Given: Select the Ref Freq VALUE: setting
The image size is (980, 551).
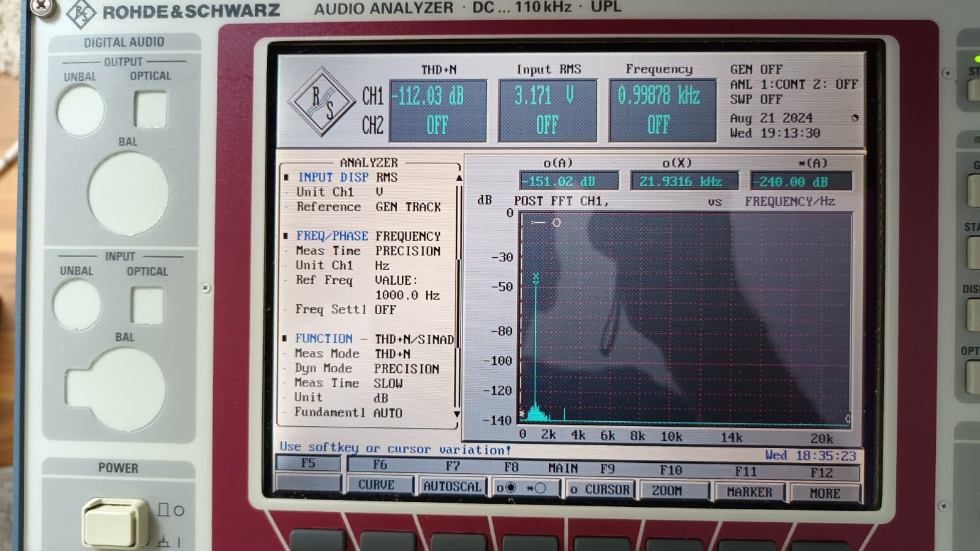Looking at the screenshot, I should pos(356,280).
